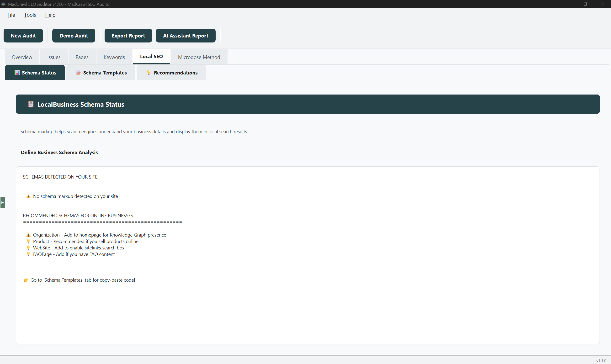Click the pointing hand icon near Go to
611x364 pixels.
coord(26,280)
